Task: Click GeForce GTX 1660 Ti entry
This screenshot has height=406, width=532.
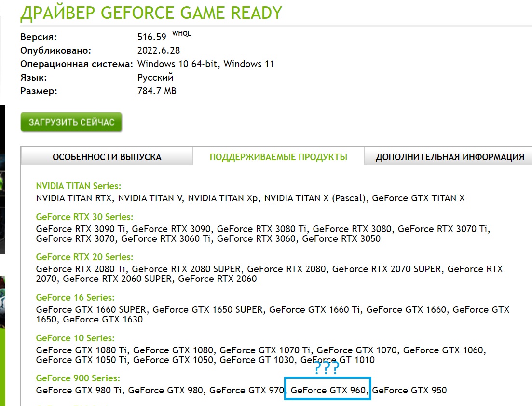Action: tap(314, 310)
